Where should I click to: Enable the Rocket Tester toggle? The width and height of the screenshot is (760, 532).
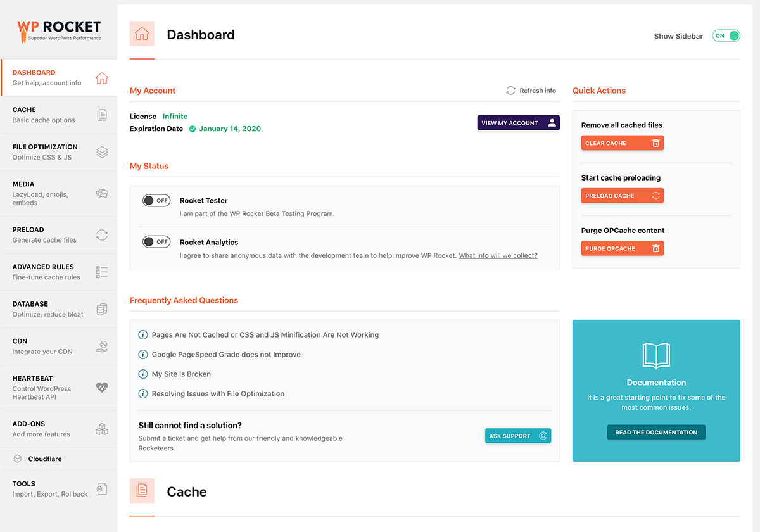pyautogui.click(x=156, y=201)
